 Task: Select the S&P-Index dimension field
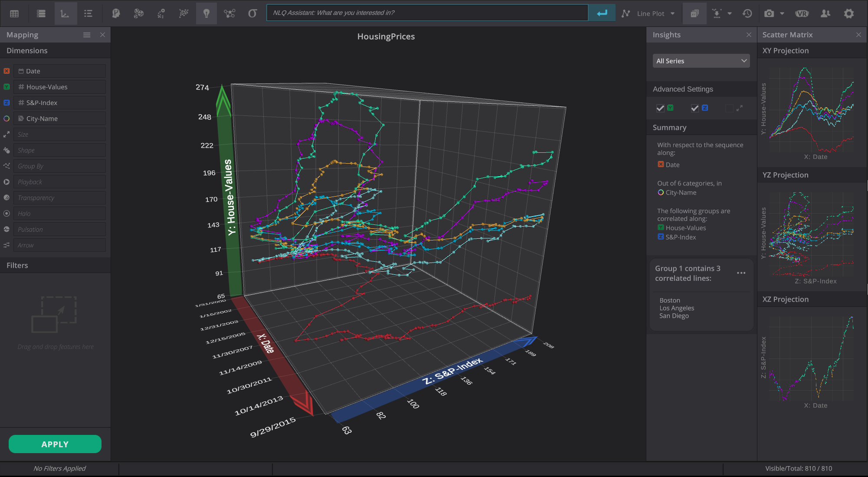59,103
